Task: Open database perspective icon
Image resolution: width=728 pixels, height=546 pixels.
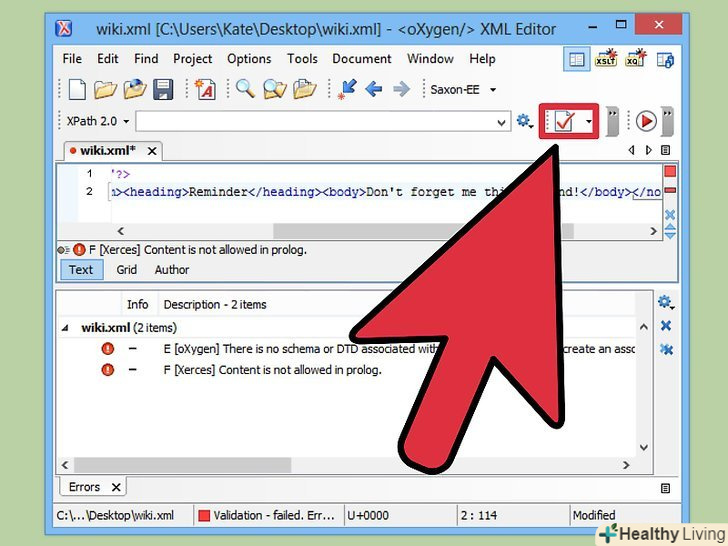Action: tap(665, 60)
